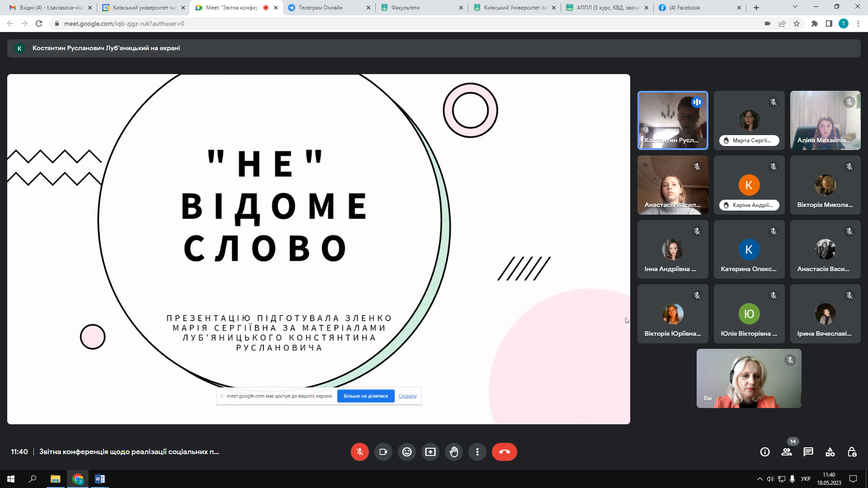The image size is (868, 488).
Task: Open the chat with everyone panel
Action: click(808, 452)
